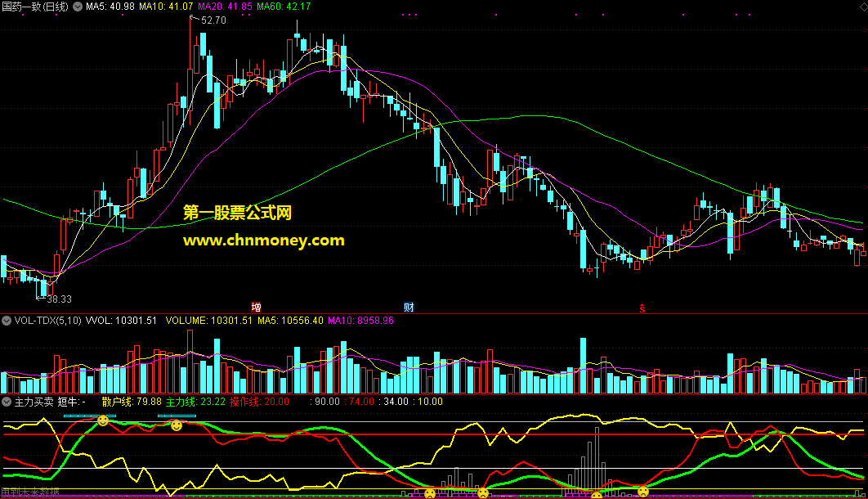868x499 pixels.
Task: Click the yellow :10.00 reference value
Action: (428, 402)
